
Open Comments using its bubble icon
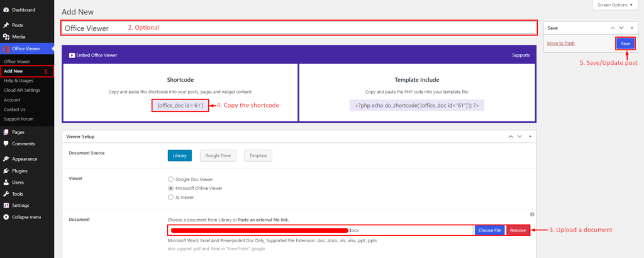[x=6, y=143]
